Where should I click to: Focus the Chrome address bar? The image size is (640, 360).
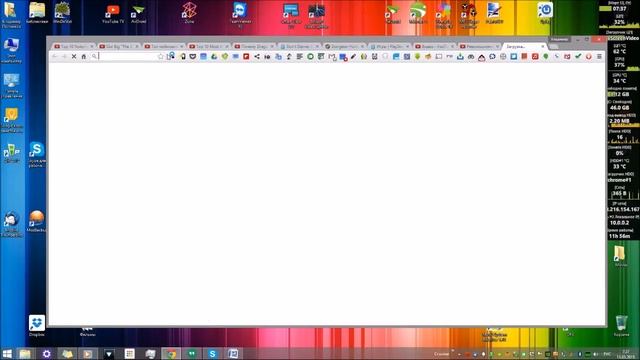128,57
